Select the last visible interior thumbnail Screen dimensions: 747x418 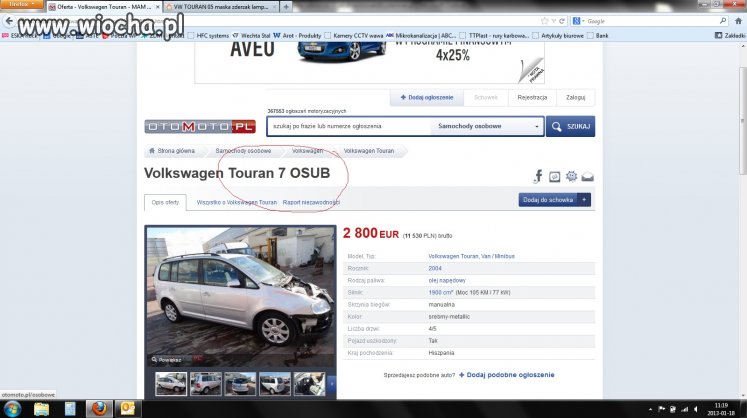[309, 384]
